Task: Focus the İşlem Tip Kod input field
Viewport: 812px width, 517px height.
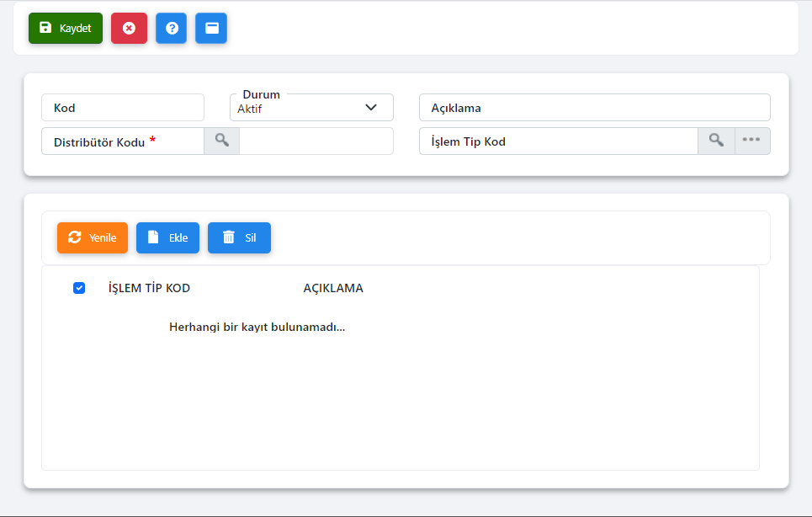Action: pyautogui.click(x=558, y=141)
